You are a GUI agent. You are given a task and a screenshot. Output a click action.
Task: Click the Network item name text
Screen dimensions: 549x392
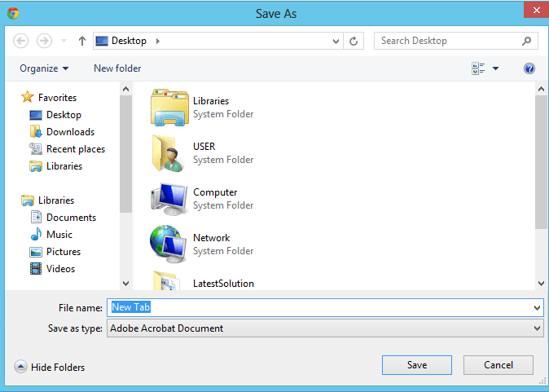212,238
